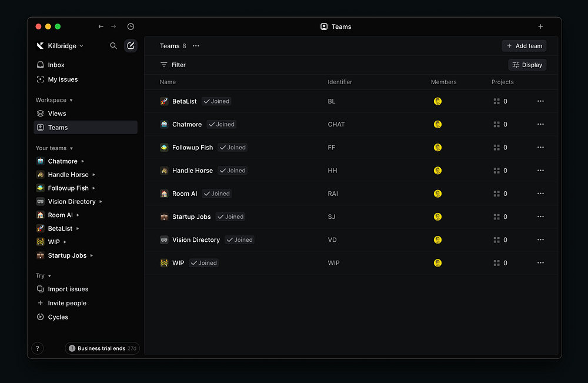Open Inbox in the sidebar
Image resolution: width=588 pixels, height=383 pixels.
click(x=56, y=65)
